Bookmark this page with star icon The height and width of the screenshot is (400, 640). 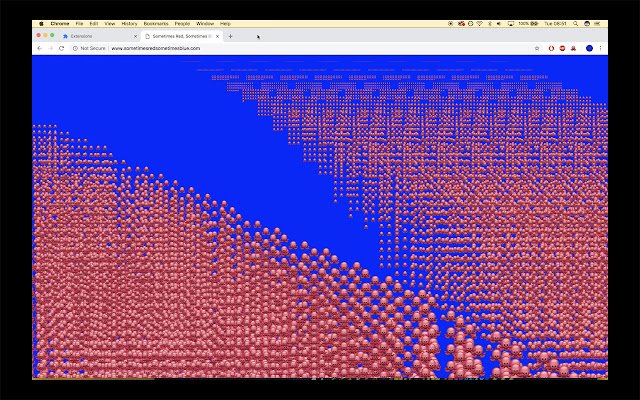pos(537,48)
